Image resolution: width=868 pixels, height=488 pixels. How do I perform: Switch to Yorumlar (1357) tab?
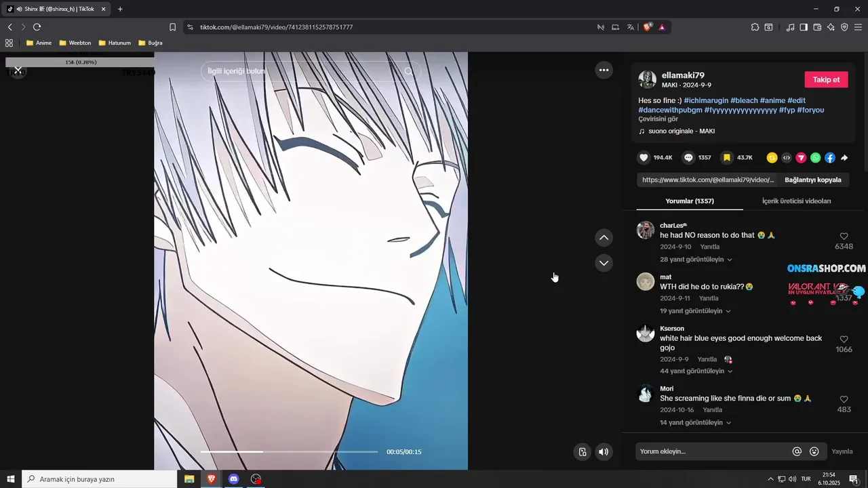point(690,201)
